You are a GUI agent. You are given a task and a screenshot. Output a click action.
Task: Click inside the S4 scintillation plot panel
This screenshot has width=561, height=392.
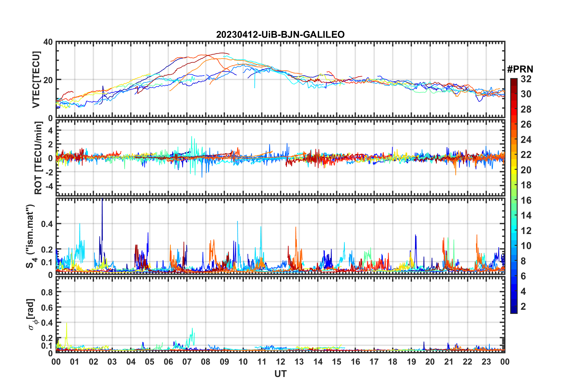point(280,236)
